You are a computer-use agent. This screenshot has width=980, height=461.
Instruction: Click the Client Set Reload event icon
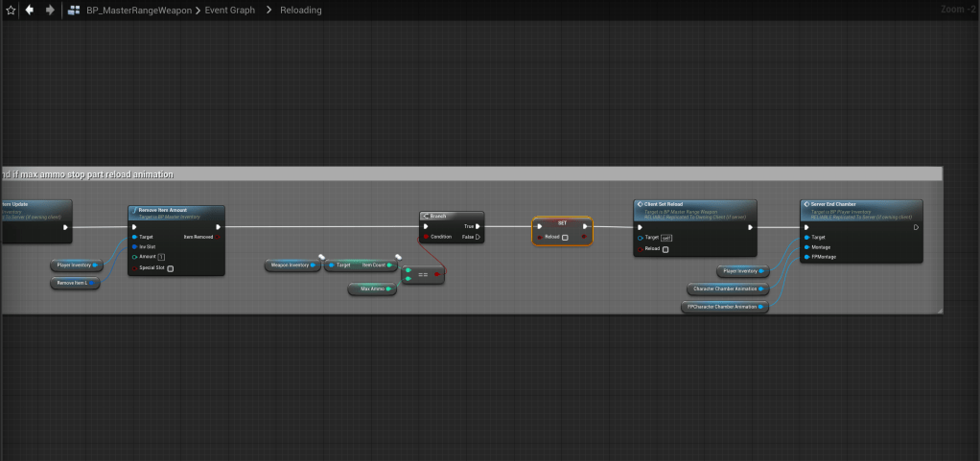(x=640, y=204)
